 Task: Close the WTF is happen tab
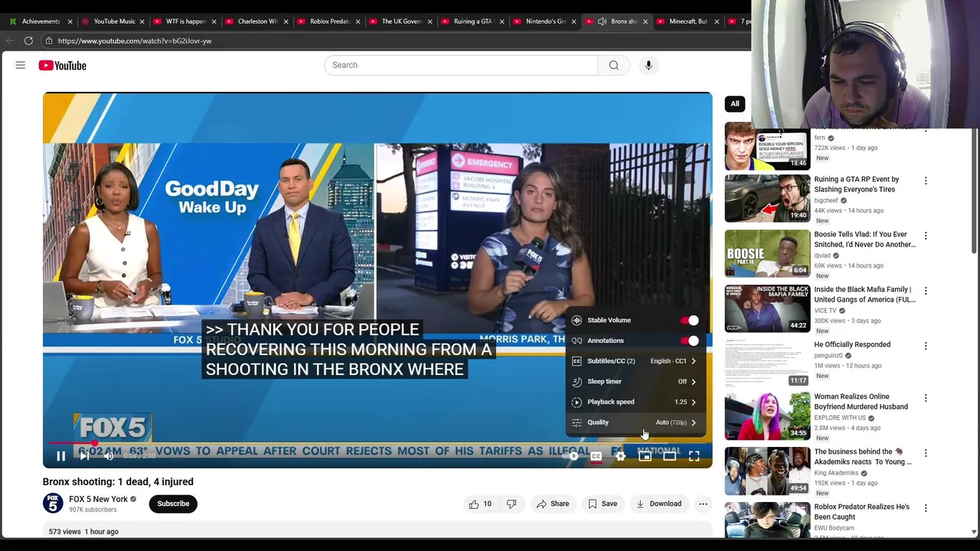click(214, 21)
